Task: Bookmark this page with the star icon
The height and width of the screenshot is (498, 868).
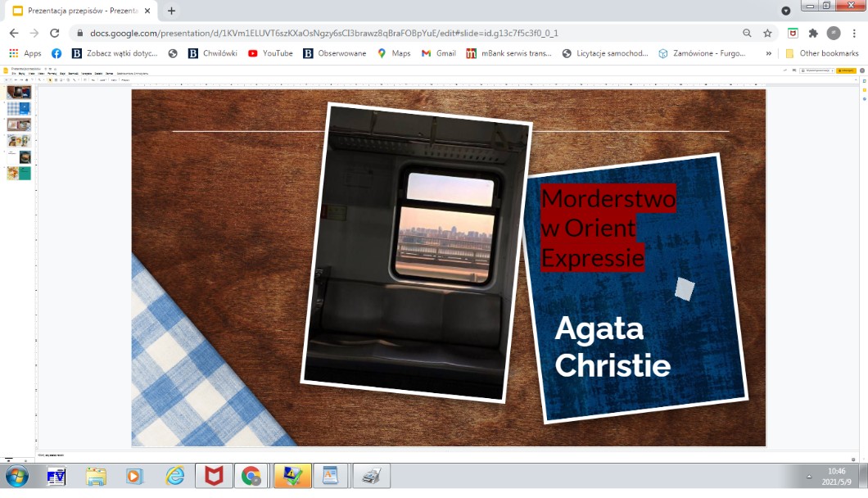Action: 767,33
